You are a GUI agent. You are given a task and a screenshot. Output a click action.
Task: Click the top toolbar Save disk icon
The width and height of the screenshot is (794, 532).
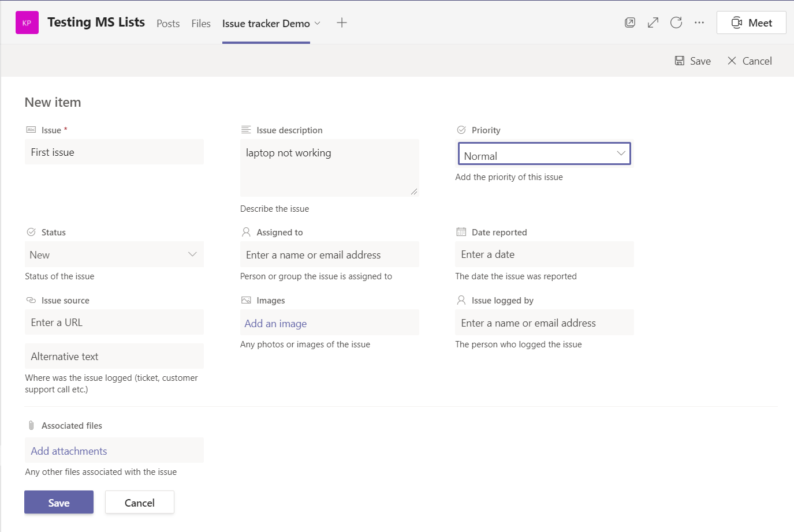(680, 61)
